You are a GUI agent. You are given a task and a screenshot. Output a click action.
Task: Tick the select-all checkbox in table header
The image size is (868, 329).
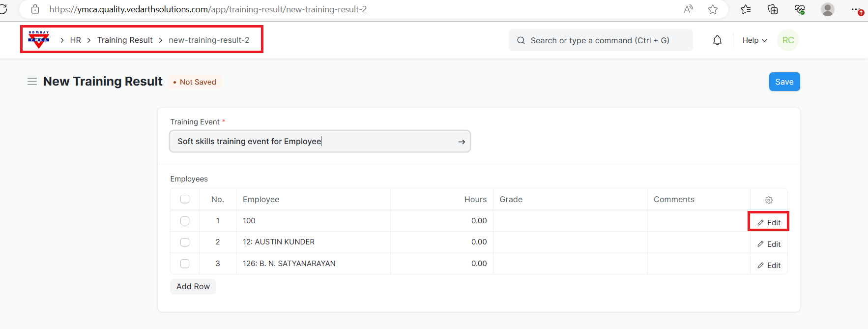pyautogui.click(x=185, y=199)
